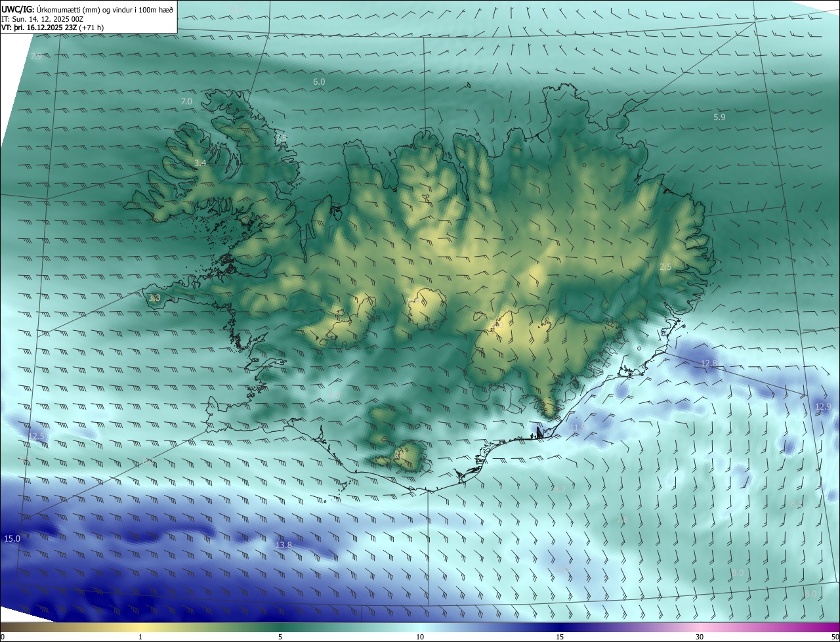
Task: Click the 9.0 value at the map's top edge
Action: point(237,9)
